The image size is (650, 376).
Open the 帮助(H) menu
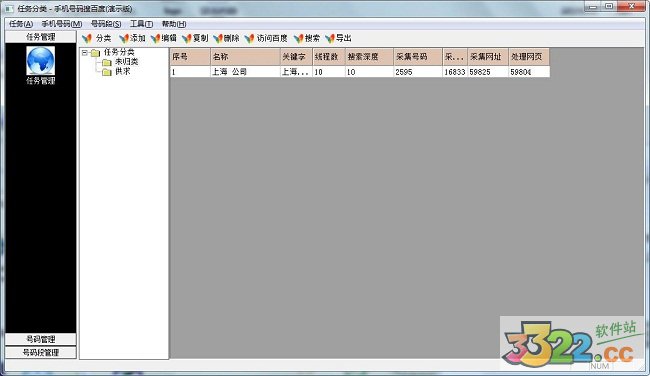coord(174,24)
